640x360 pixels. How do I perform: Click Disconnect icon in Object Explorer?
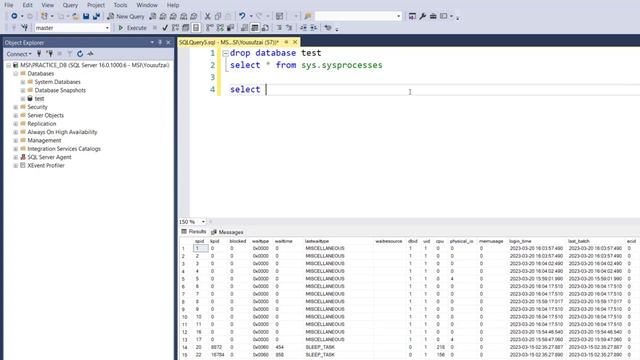coord(49,54)
